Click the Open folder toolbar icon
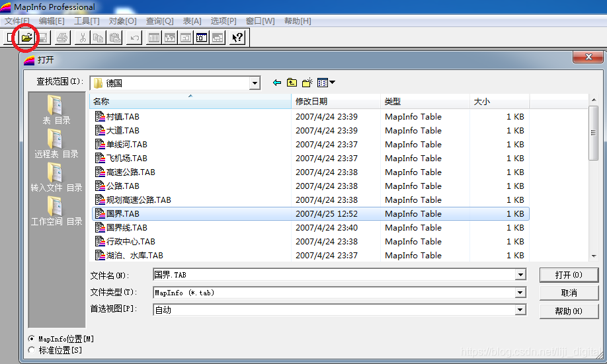 [x=26, y=38]
